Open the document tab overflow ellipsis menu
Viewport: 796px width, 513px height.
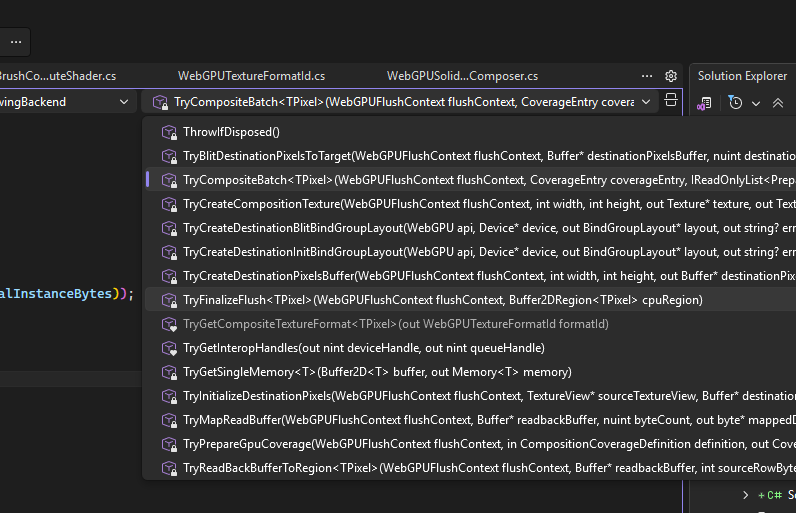coord(647,76)
